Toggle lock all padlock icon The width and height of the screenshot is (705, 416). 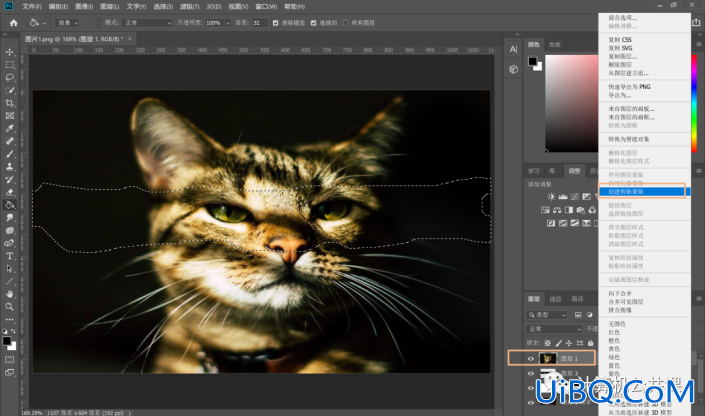pyautogui.click(x=590, y=343)
